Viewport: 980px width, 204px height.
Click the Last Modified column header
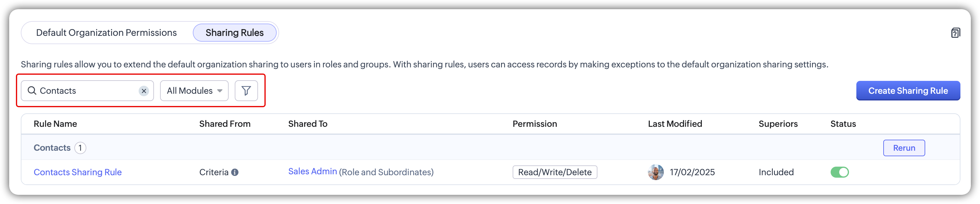675,124
